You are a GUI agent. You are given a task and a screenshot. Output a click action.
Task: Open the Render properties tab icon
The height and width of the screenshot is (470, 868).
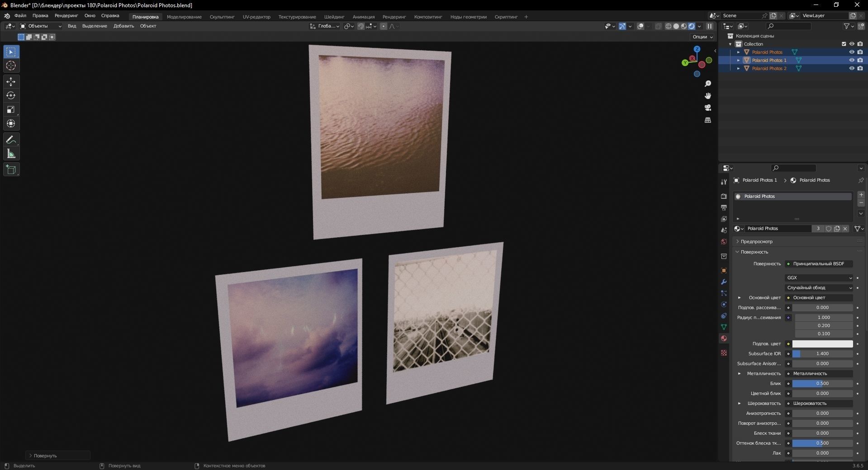click(724, 197)
